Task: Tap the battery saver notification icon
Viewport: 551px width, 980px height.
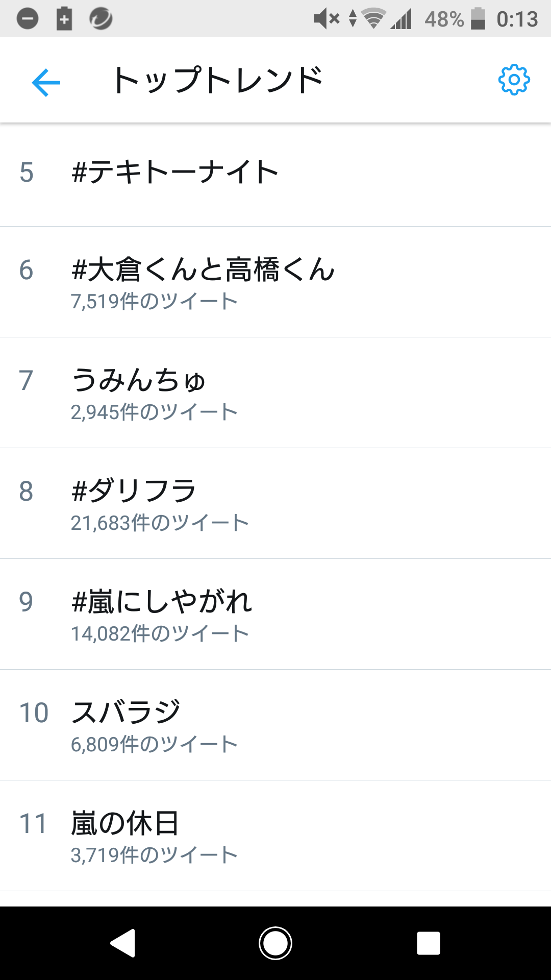Action: (x=64, y=19)
